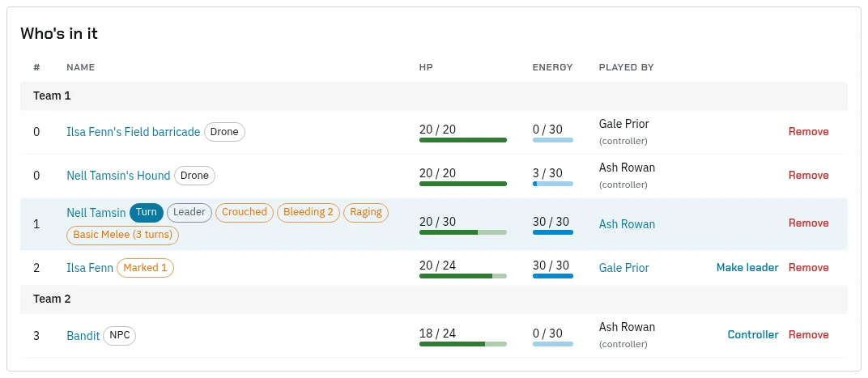Screen dimensions: 868x378
Task: Click the Crouched status badge
Action: pyautogui.click(x=245, y=213)
